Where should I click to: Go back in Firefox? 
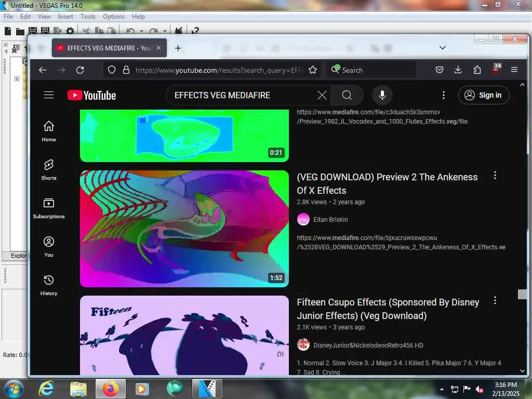click(43, 70)
